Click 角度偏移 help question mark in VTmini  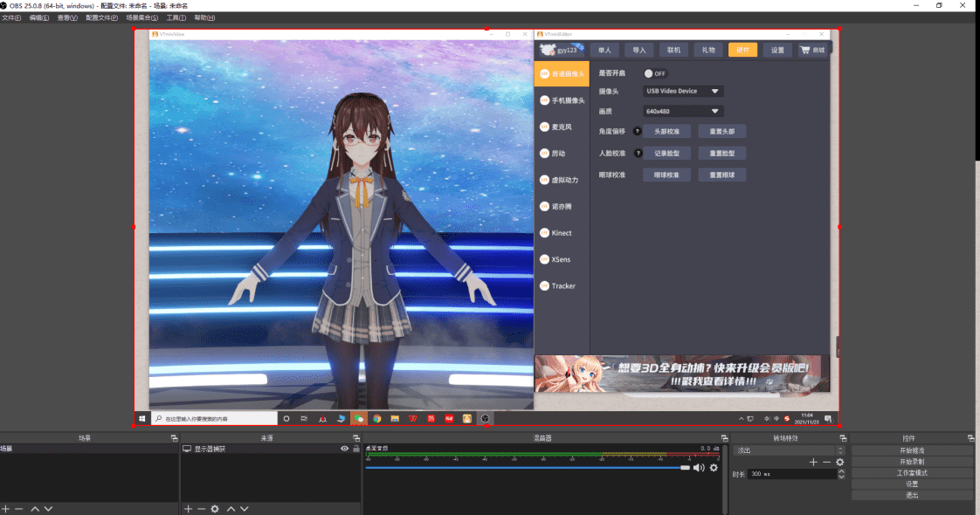638,132
